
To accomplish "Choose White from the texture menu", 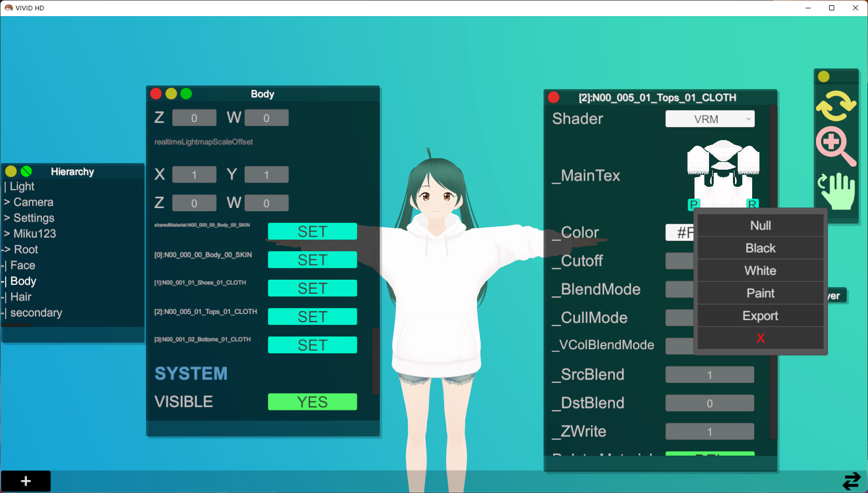I will click(x=760, y=270).
